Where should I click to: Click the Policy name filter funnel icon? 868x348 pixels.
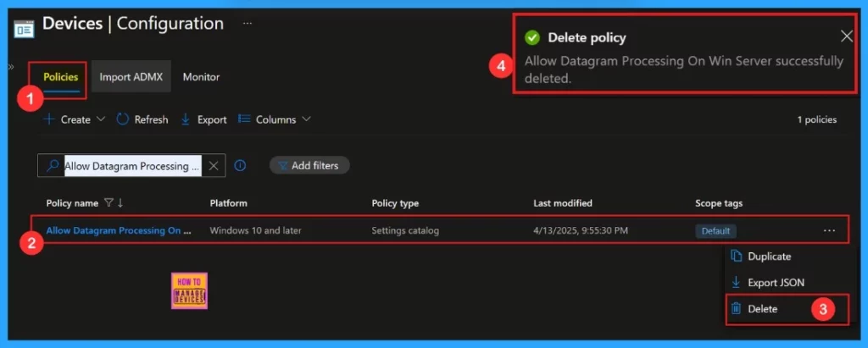[108, 203]
